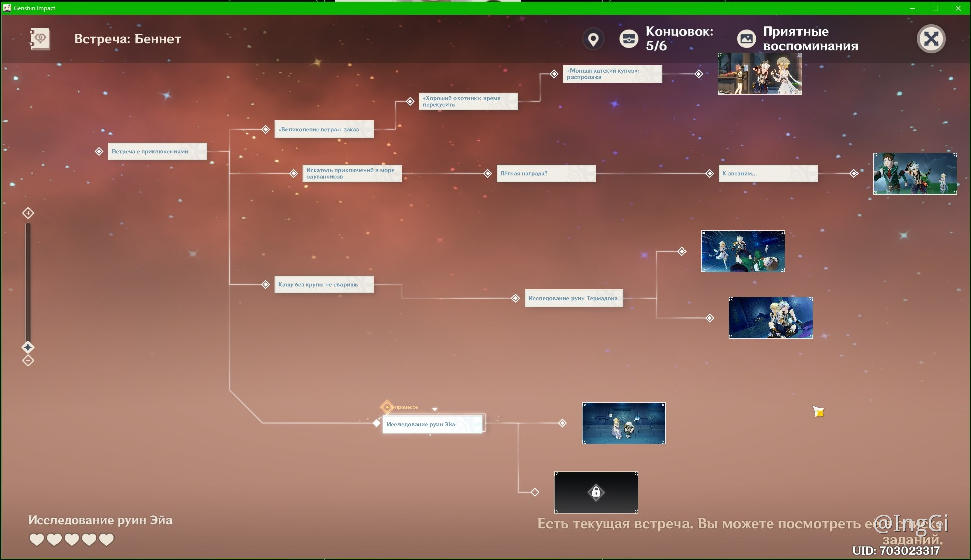Open Приятные воспоминания
This screenshot has height=560, width=971.
810,39
